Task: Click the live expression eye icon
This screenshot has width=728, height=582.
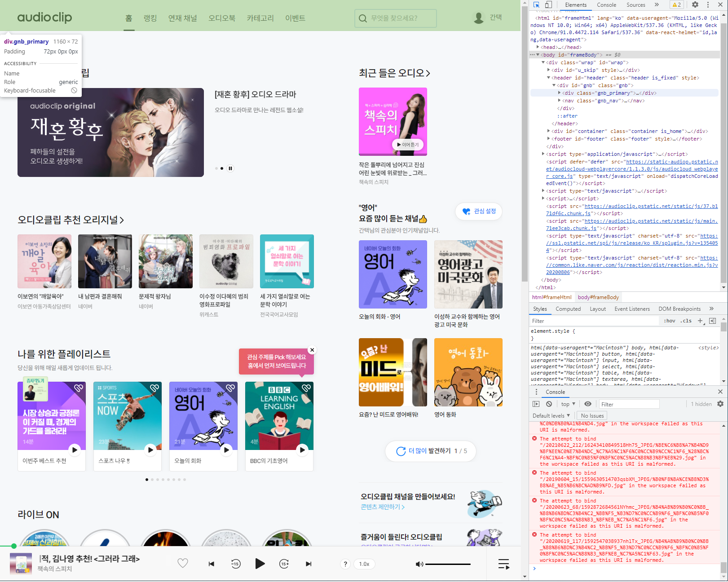Action: pos(588,404)
